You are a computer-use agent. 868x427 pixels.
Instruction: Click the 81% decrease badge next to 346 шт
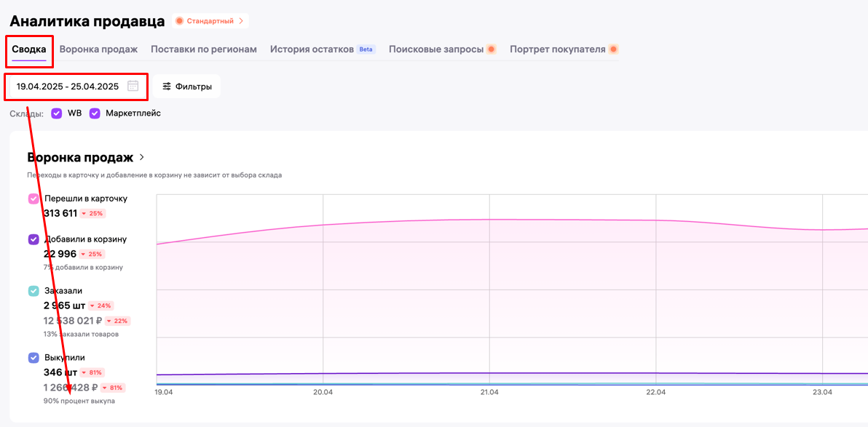pos(92,372)
